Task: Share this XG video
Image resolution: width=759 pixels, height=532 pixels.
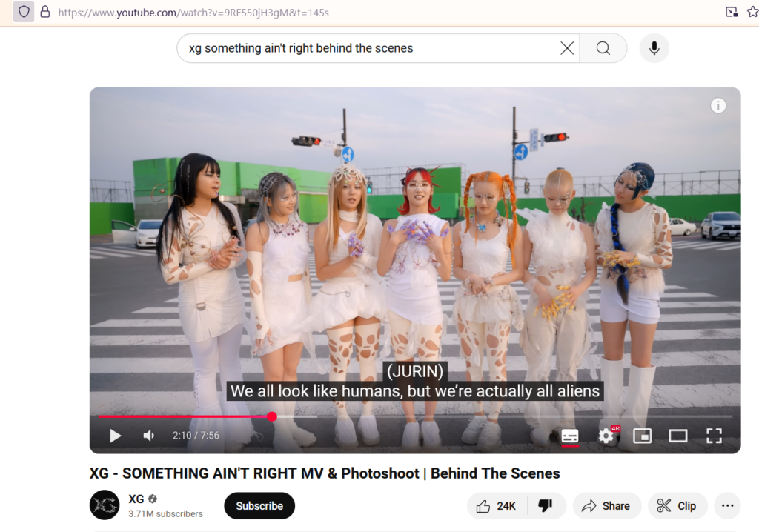Action: pyautogui.click(x=606, y=506)
